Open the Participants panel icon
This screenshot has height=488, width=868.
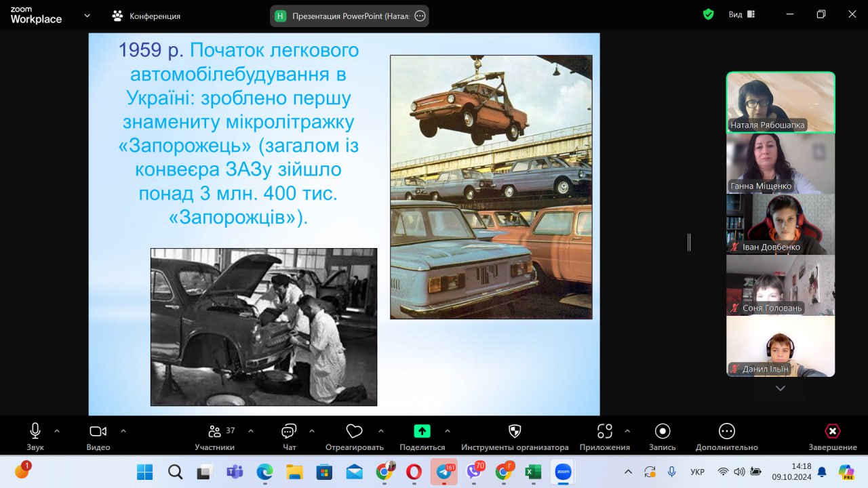coord(215,432)
